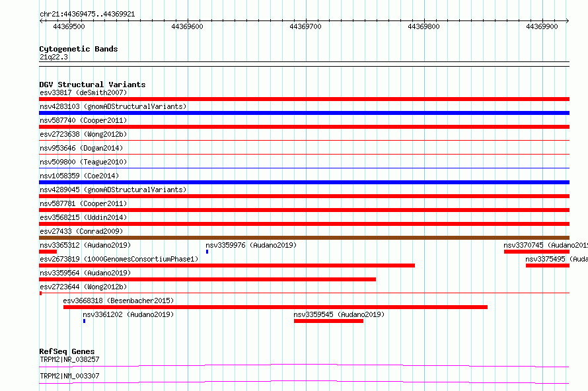Click ruler tick 44369800
This screenshot has width=588, height=391.
coord(423,26)
